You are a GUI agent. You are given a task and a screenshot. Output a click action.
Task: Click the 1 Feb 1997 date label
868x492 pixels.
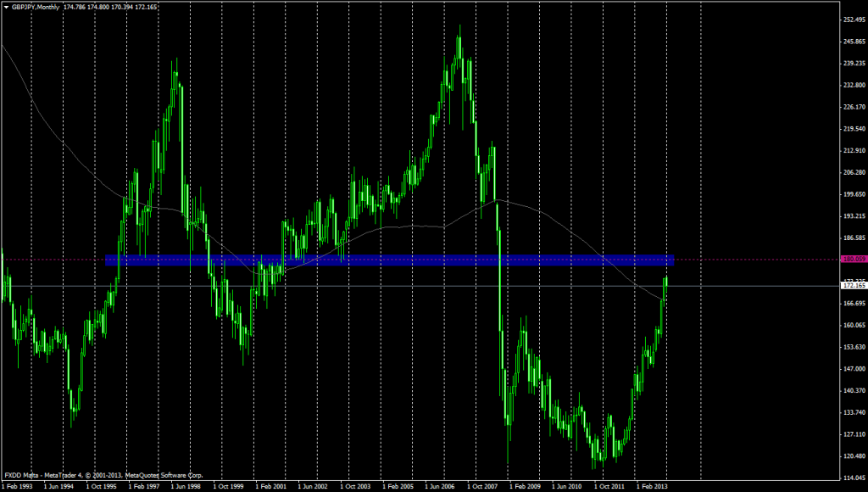point(146,487)
